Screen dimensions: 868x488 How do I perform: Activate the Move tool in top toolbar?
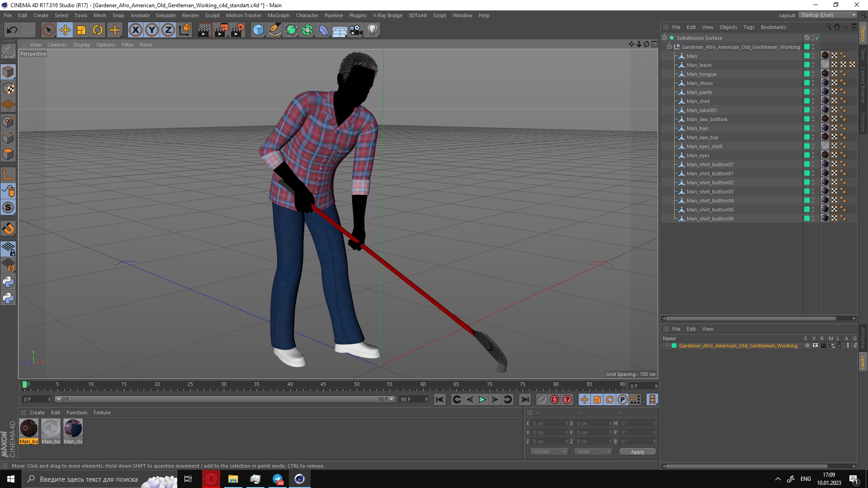[x=65, y=30]
